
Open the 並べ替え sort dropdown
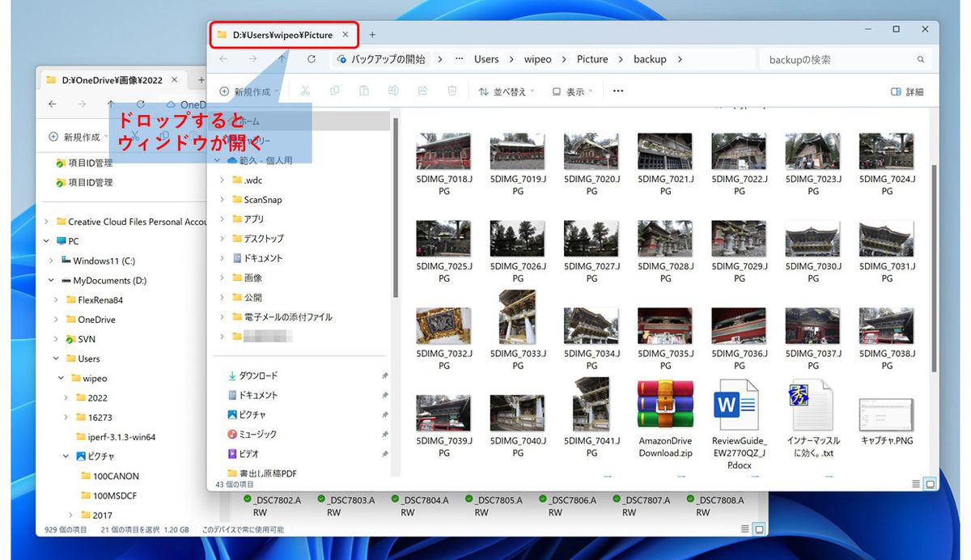pos(507,91)
